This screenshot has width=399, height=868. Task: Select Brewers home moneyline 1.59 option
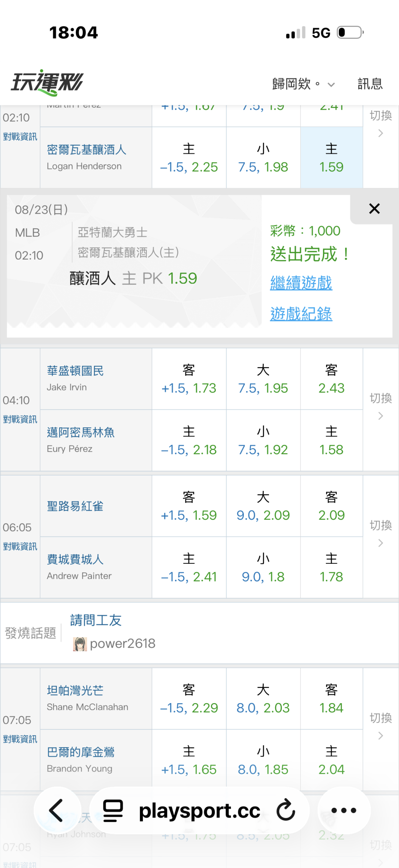pyautogui.click(x=331, y=158)
